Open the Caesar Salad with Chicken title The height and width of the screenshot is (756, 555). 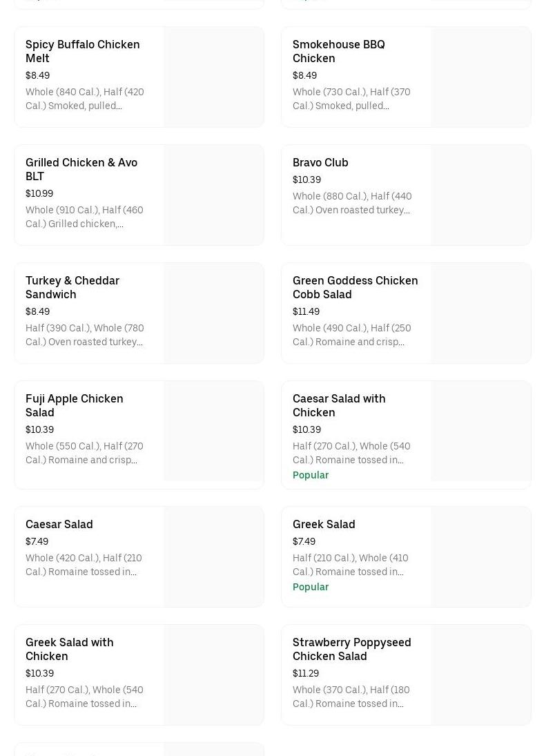tap(339, 405)
